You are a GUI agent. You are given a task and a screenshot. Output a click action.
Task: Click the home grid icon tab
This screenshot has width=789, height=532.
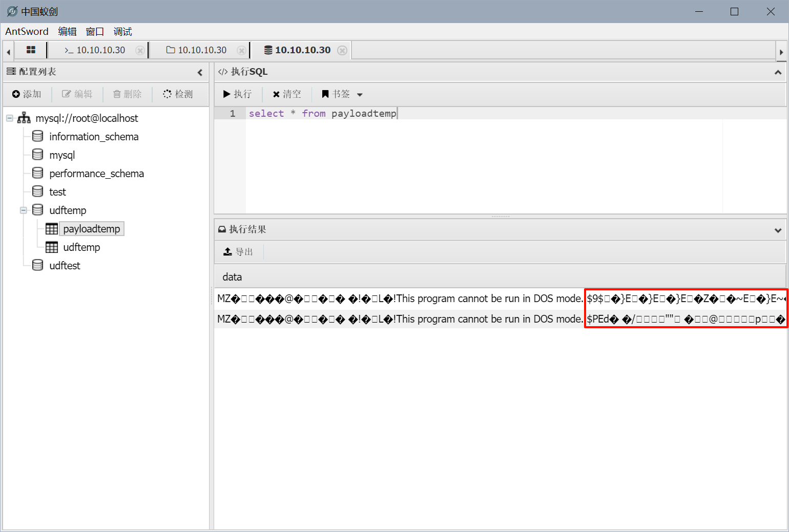31,50
